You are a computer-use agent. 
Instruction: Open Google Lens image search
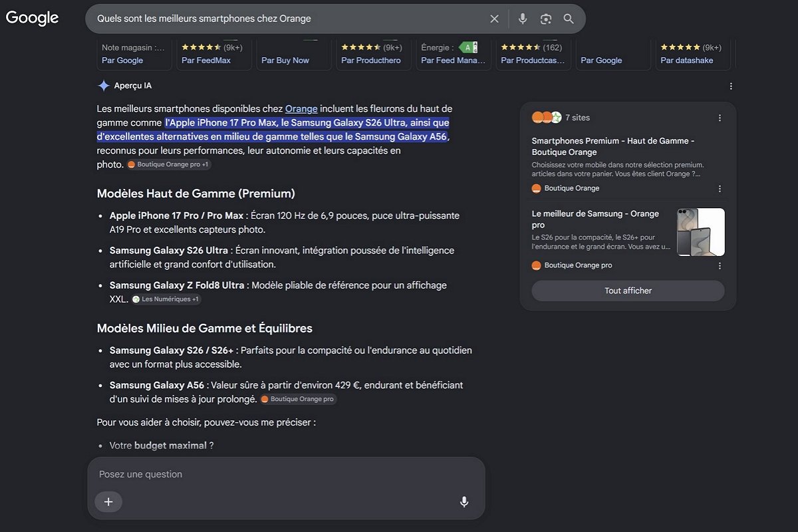[546, 19]
